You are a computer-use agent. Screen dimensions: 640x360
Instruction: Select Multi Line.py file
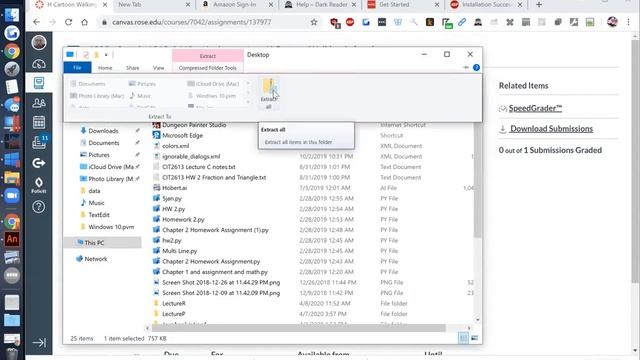pyautogui.click(x=180, y=251)
